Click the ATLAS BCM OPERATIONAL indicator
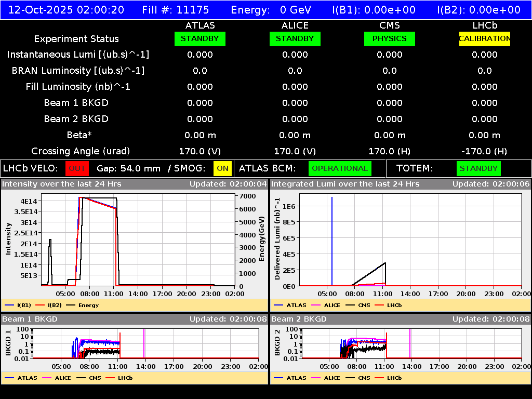The image size is (532, 399). click(340, 168)
